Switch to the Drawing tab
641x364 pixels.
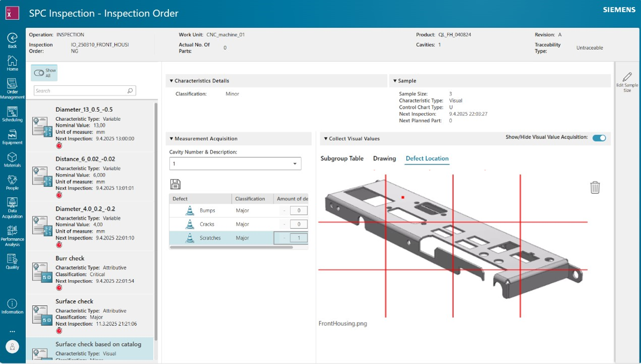point(384,158)
